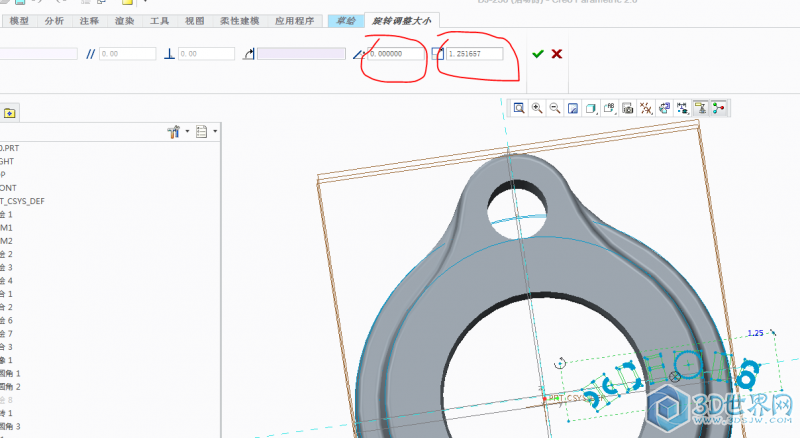Select the .PRT root item in model tree

coord(10,148)
